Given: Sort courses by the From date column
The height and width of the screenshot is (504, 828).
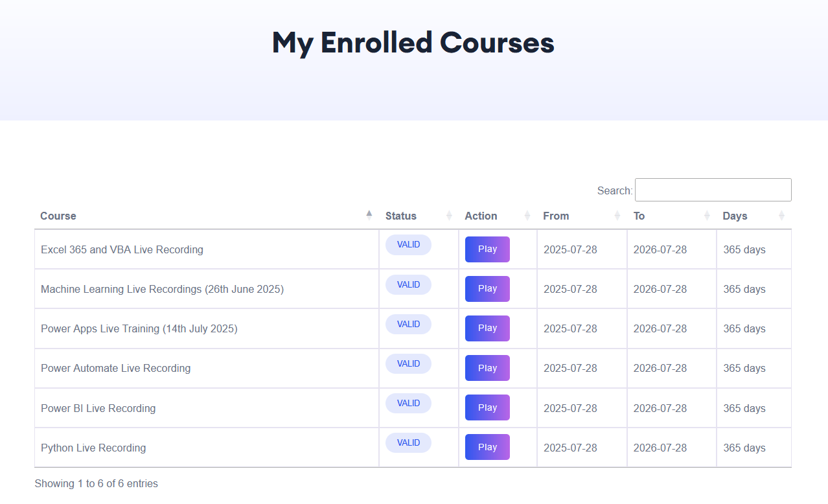Looking at the screenshot, I should (x=617, y=215).
